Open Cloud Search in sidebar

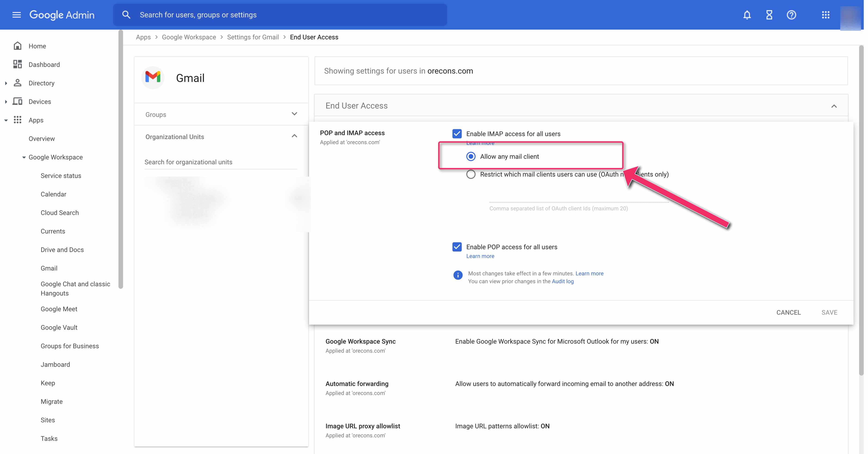point(60,213)
